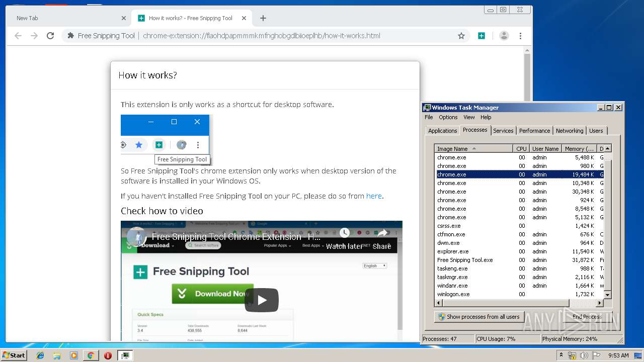Sort processes by User Name column

pyautogui.click(x=545, y=149)
